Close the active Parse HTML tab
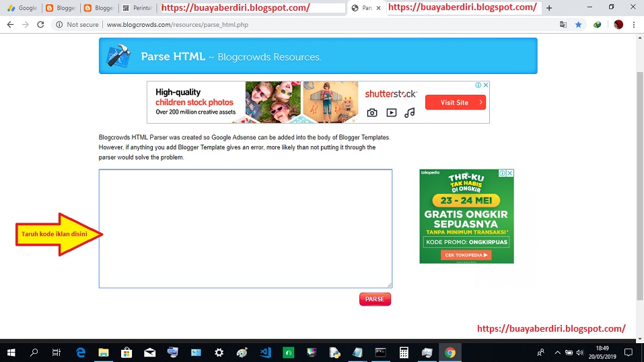The height and width of the screenshot is (362, 644). (x=379, y=8)
